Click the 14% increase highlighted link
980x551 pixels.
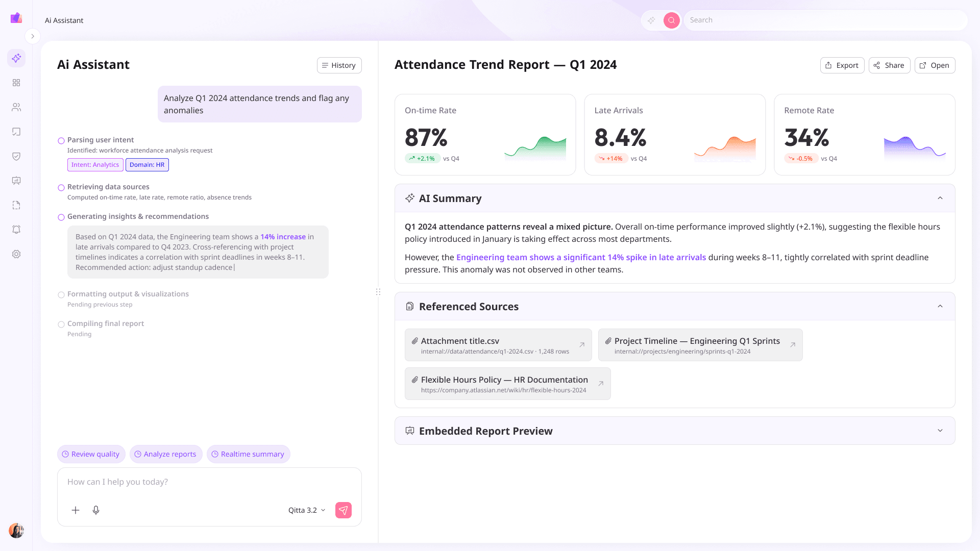click(283, 237)
